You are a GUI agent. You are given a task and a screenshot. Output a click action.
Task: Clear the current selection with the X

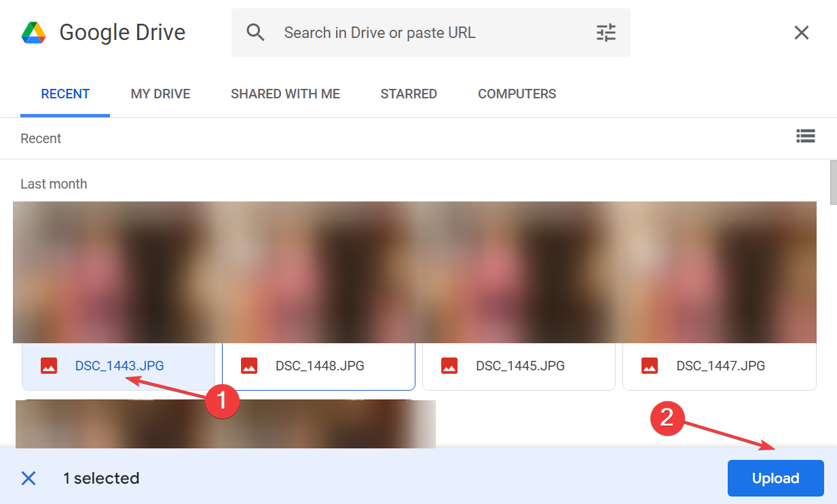coord(29,478)
